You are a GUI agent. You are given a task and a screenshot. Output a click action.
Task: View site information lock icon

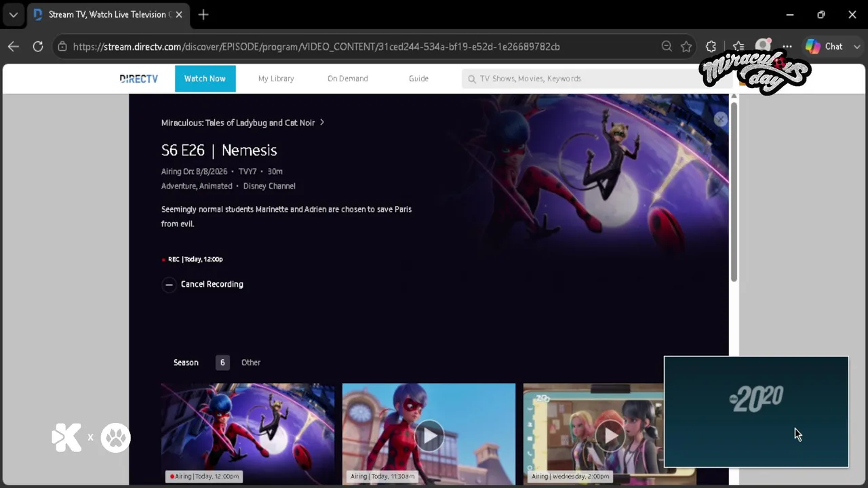click(62, 47)
